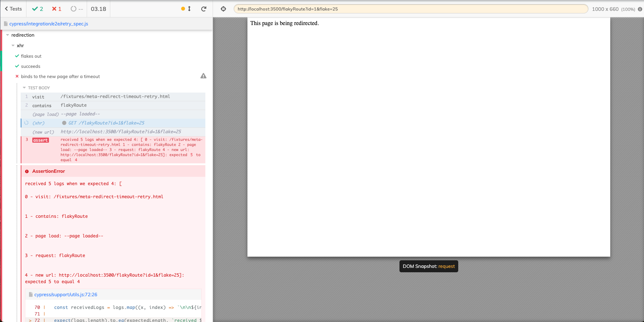644x322 pixels.
Task: Click the utils.js file document icon
Action: [x=31, y=294]
